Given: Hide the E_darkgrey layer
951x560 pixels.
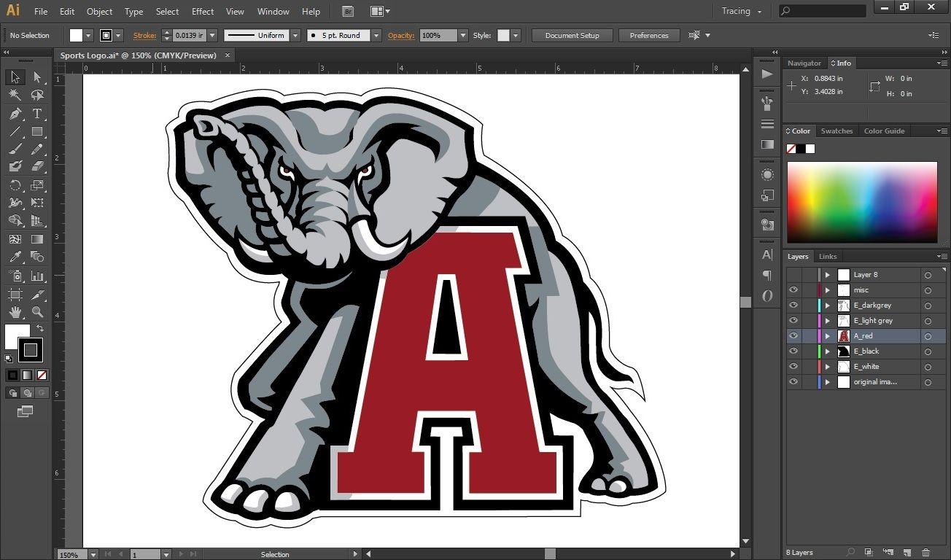Looking at the screenshot, I should pyautogui.click(x=793, y=306).
